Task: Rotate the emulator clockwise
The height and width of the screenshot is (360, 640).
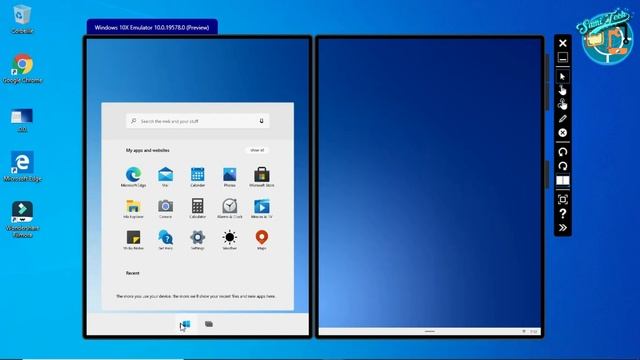Action: click(562, 166)
